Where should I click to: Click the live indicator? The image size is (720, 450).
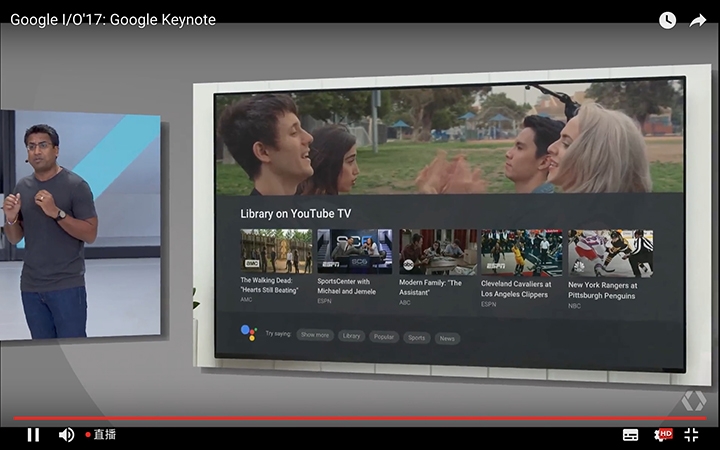(x=101, y=434)
